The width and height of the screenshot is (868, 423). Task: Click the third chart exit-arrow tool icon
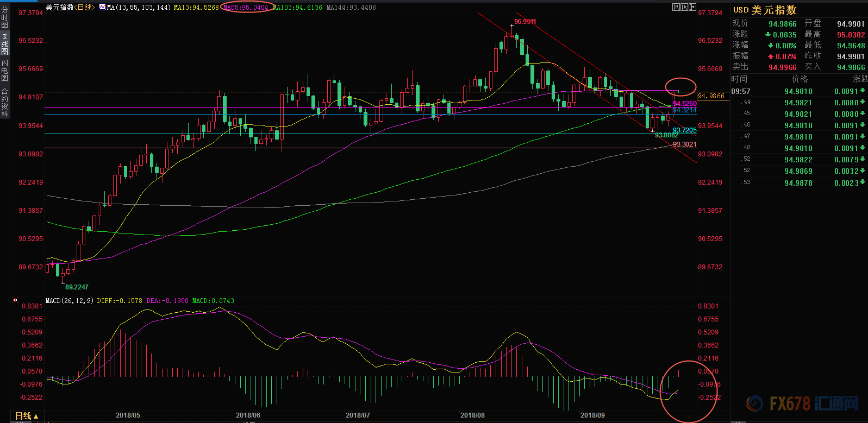point(692,7)
